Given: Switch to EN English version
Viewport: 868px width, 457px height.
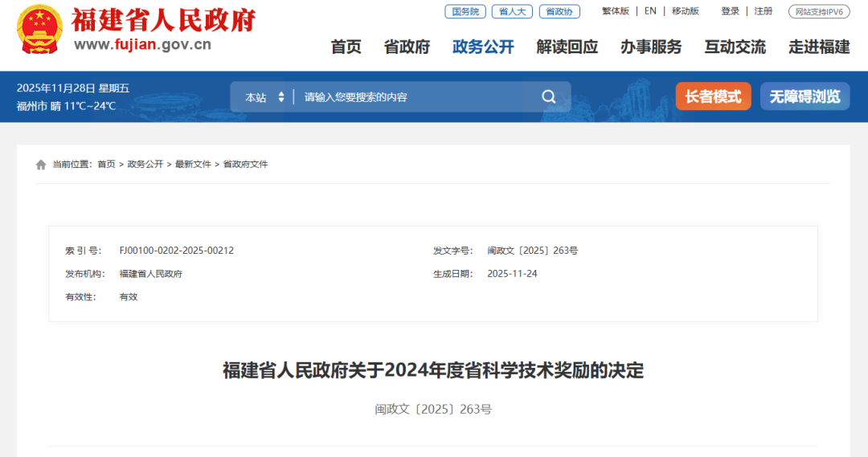Looking at the screenshot, I should (x=650, y=11).
